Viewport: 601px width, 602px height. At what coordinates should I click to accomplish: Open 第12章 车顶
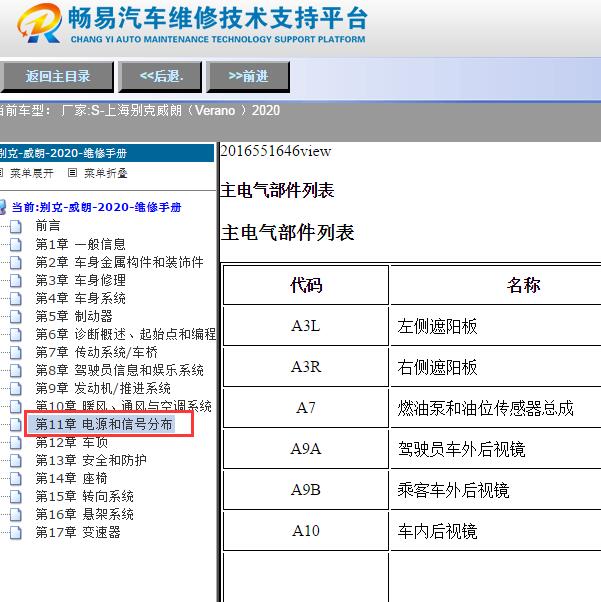pyautogui.click(x=71, y=442)
